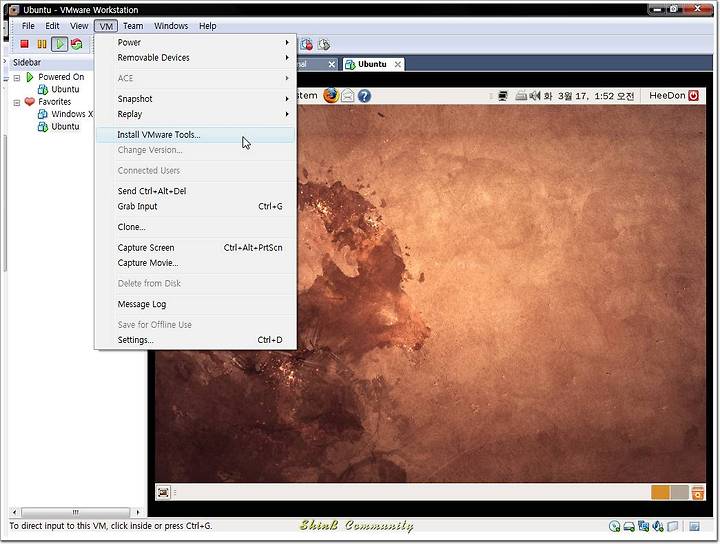Click the red heart Favorites icon

pyautogui.click(x=30, y=101)
